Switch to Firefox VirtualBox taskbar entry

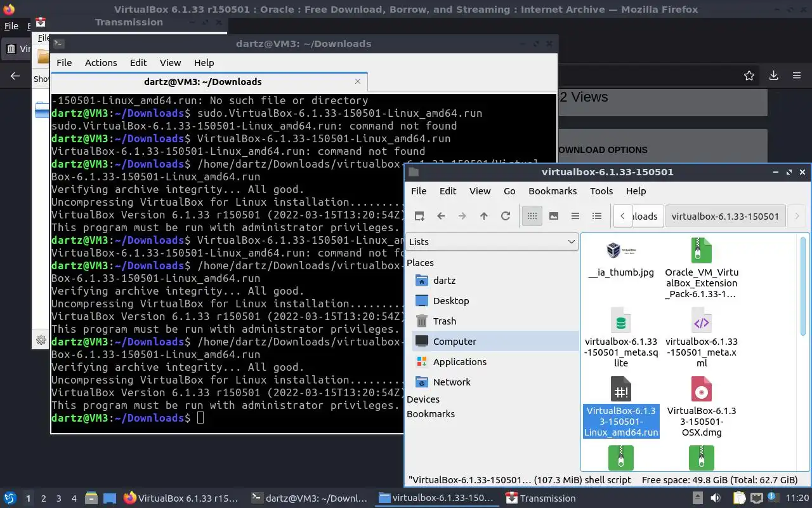(181, 498)
